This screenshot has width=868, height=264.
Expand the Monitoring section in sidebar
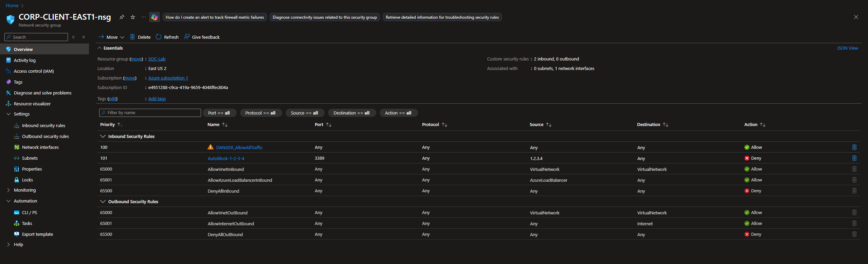point(24,190)
